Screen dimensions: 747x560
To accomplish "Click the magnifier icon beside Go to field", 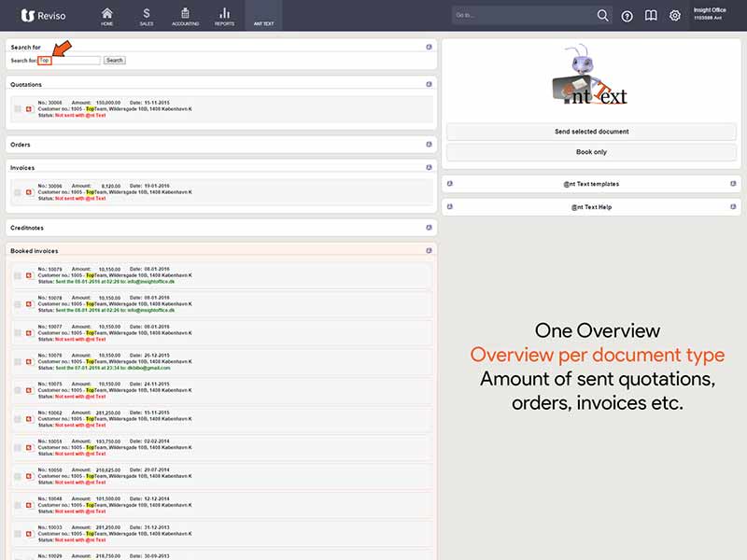I will coord(602,16).
